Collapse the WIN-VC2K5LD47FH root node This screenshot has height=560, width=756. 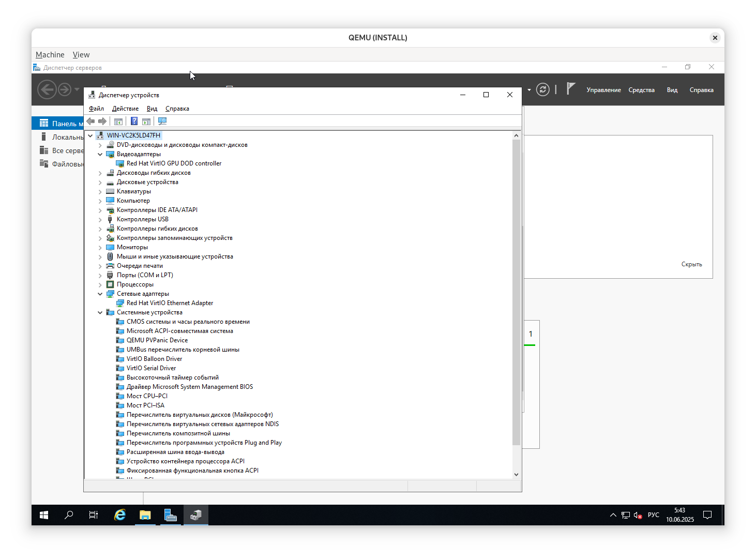[90, 135]
